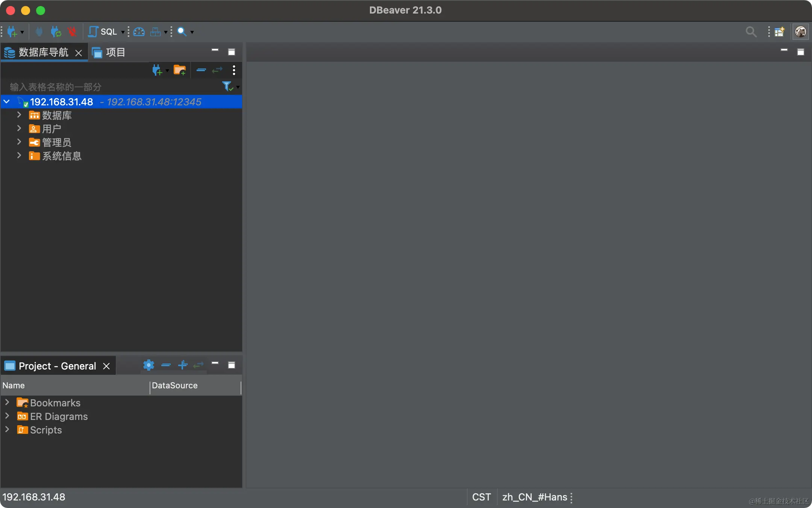Click the Project panel configure gear icon
This screenshot has width=812, height=508.
click(x=148, y=365)
